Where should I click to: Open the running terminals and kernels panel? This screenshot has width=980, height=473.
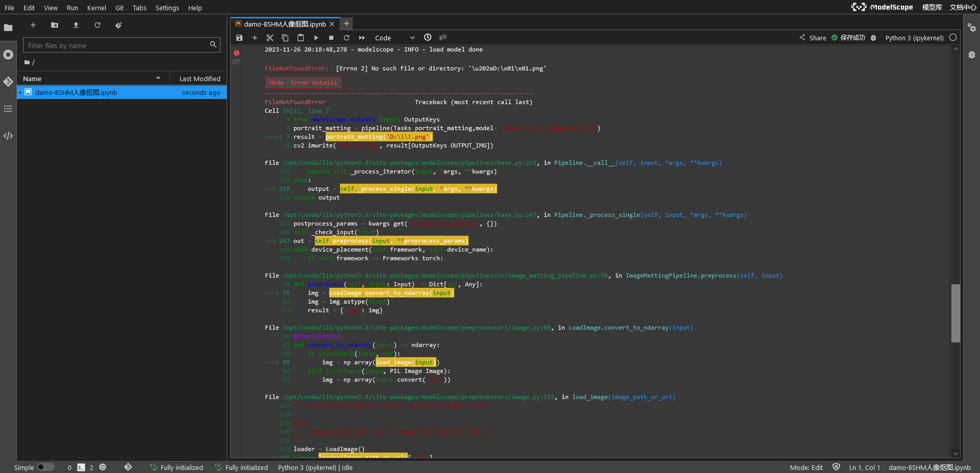[x=8, y=55]
